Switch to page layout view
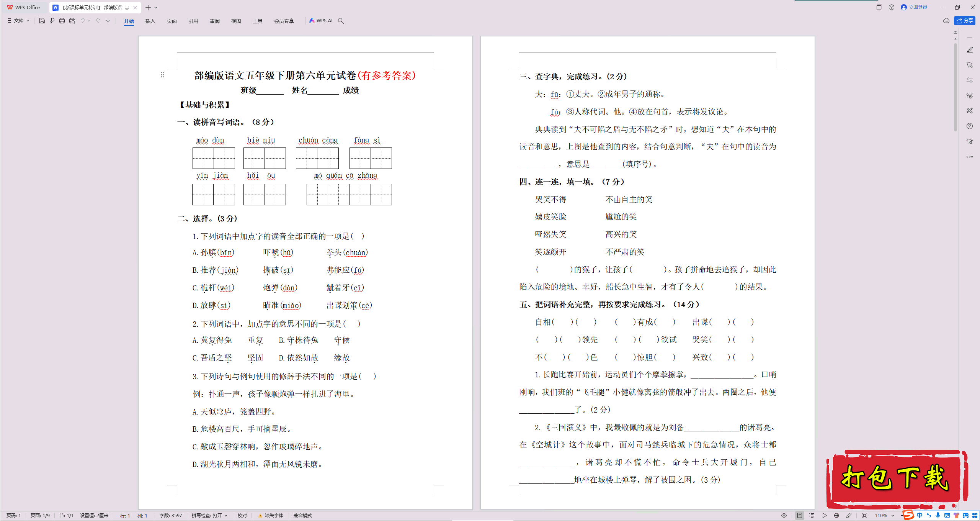980x521 pixels. tap(800, 516)
